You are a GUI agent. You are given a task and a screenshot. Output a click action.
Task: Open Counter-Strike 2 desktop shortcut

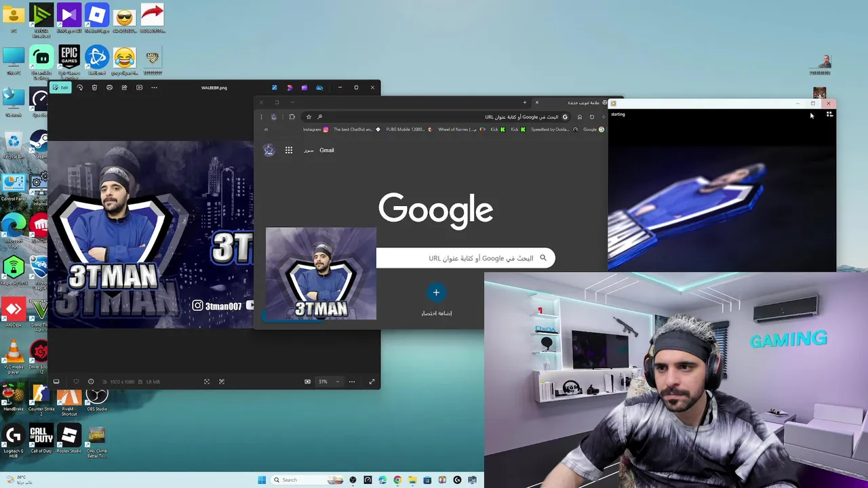(41, 401)
